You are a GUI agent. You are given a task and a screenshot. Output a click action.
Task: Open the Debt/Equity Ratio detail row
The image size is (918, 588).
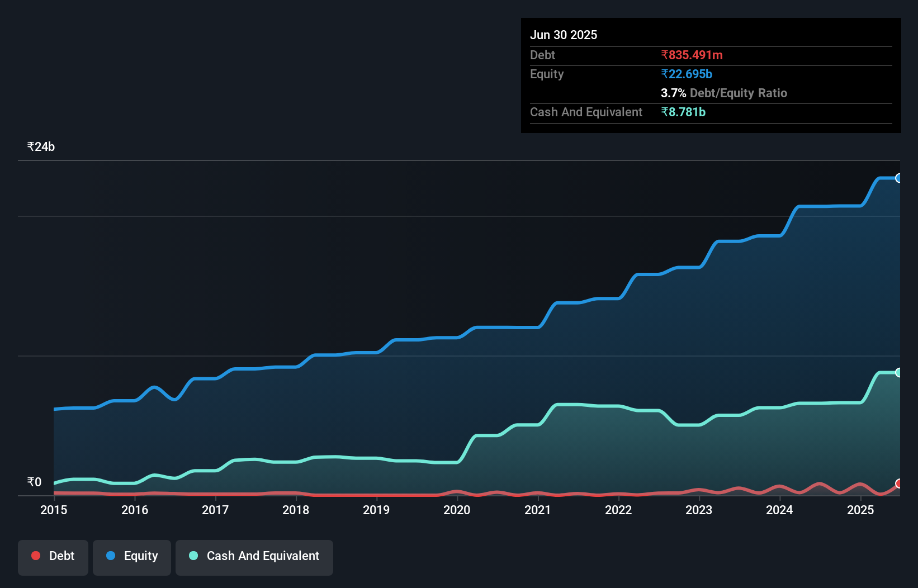tap(725, 93)
